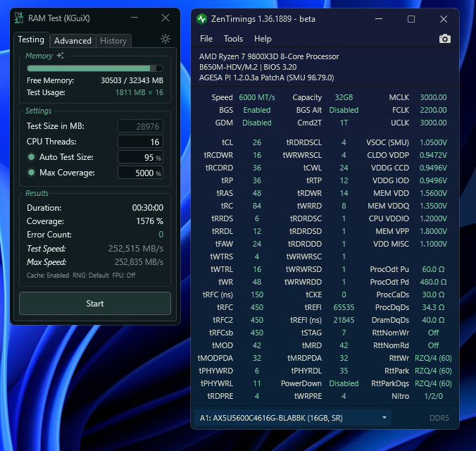Screen dimensions: 476x451
Task: Click the Capacity value 32GB
Action: 344,97
